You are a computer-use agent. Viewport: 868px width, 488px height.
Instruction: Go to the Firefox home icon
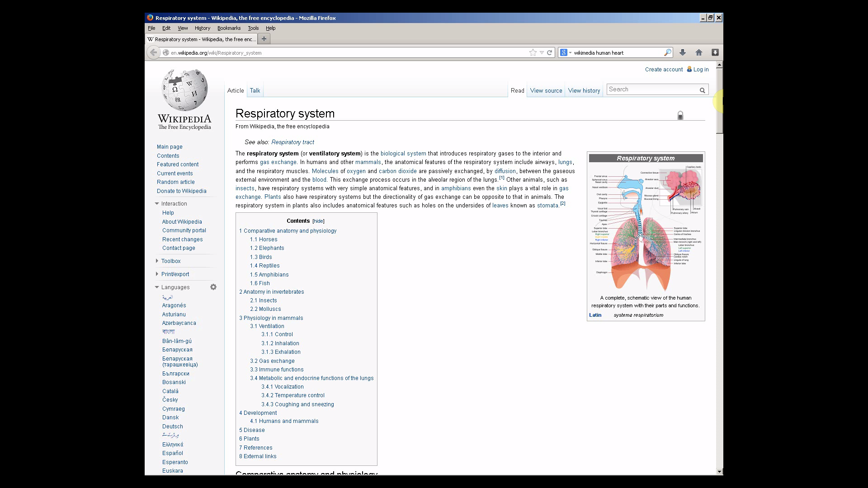(x=699, y=52)
